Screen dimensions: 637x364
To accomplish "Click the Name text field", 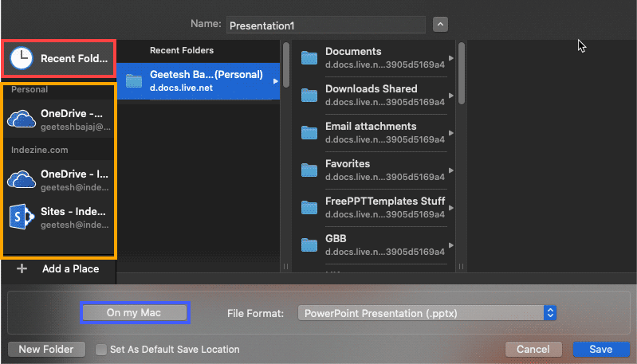I will 325,25.
